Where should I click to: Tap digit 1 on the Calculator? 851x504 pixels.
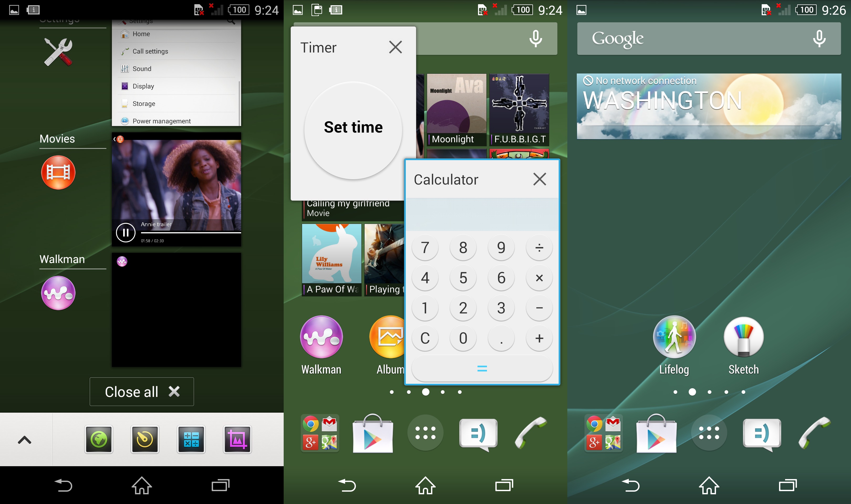(x=425, y=308)
